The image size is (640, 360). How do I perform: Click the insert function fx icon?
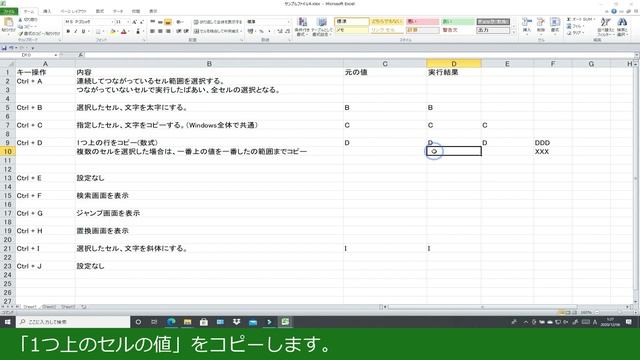pos(81,55)
